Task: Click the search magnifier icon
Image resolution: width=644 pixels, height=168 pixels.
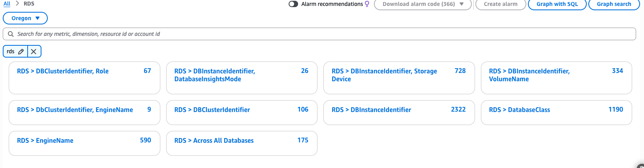Action: click(11, 34)
